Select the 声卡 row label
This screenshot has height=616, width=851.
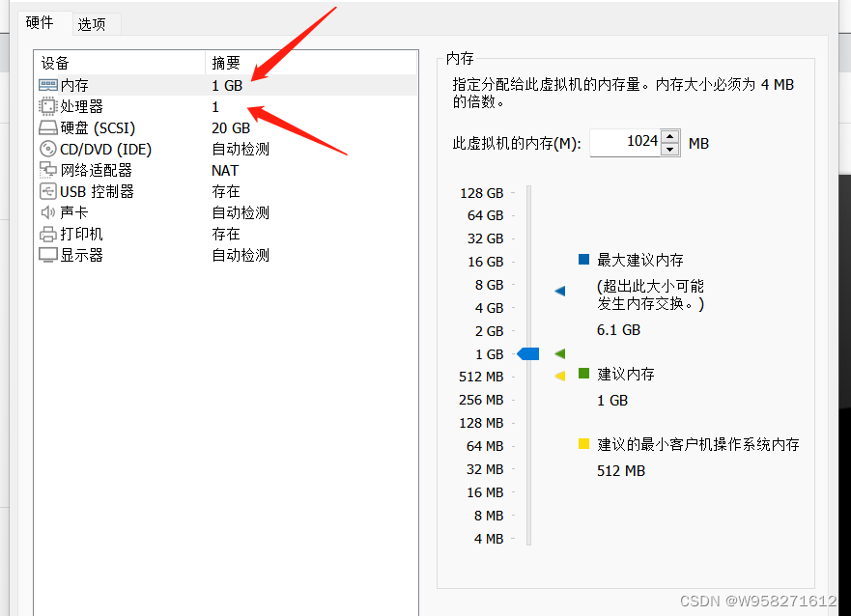[73, 212]
